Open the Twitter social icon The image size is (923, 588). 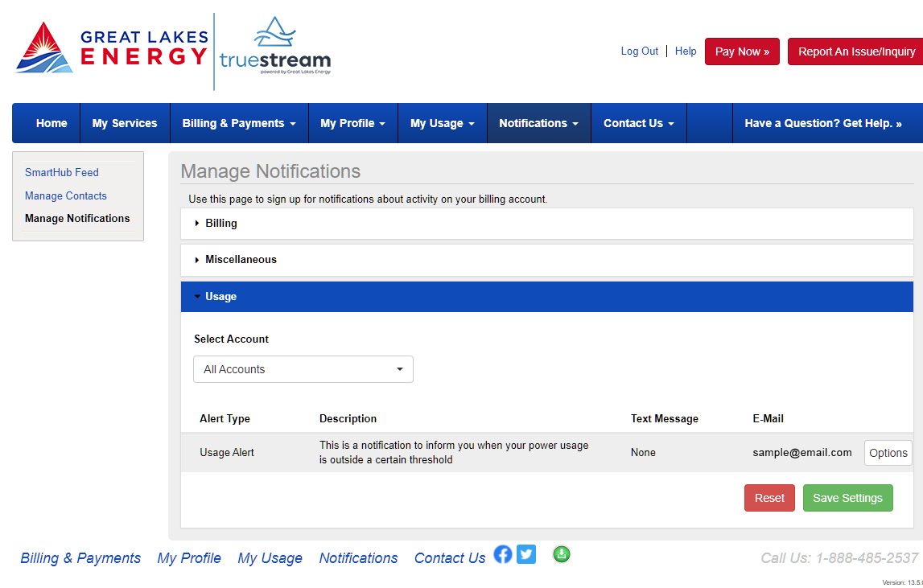point(526,554)
